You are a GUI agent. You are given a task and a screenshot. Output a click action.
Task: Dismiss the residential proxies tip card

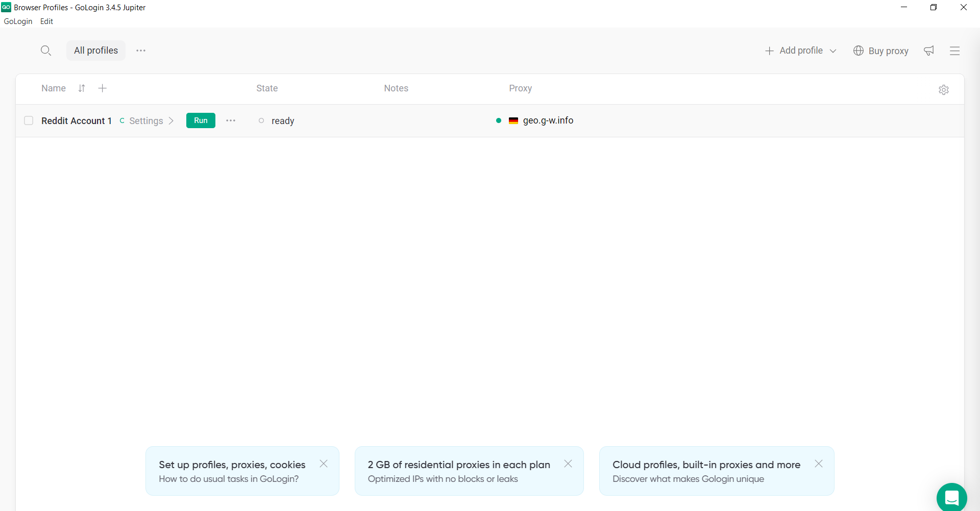568,464
